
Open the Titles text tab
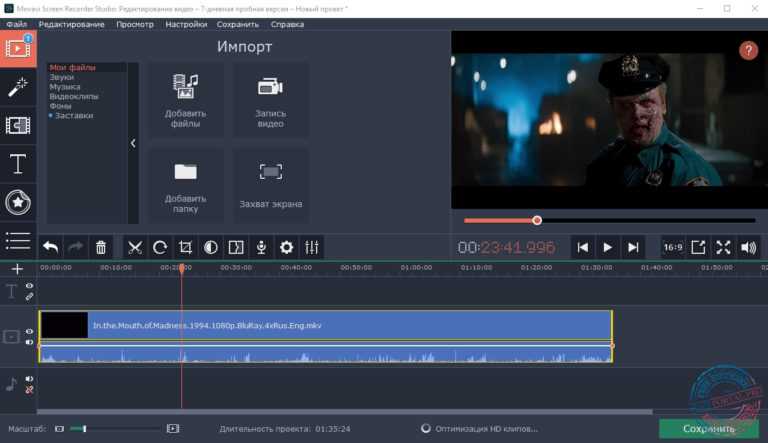(x=18, y=164)
